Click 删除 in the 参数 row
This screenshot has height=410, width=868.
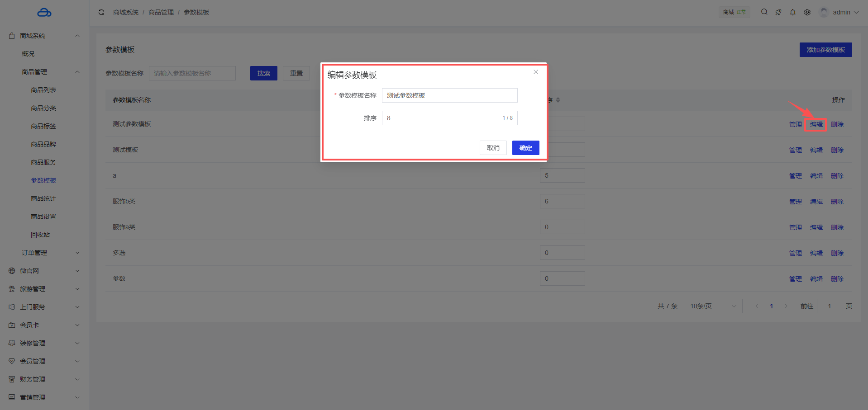837,279
